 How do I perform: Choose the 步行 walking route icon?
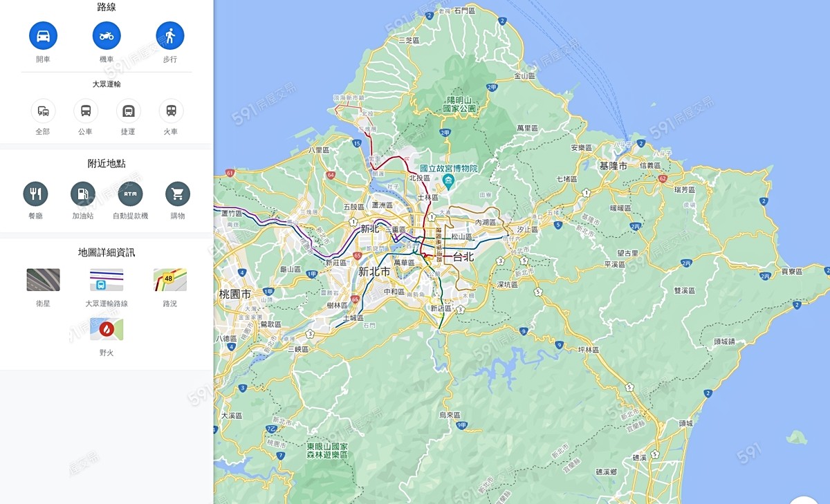(x=170, y=35)
